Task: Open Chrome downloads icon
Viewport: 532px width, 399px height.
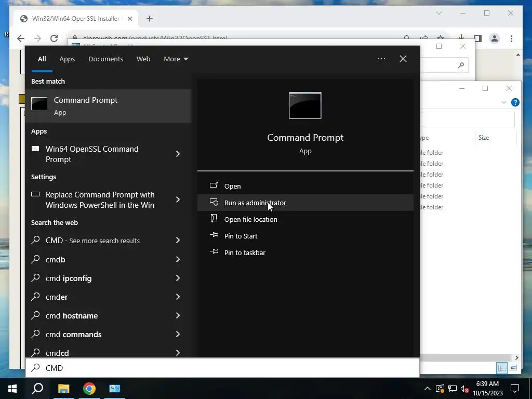Action: pyautogui.click(x=461, y=37)
